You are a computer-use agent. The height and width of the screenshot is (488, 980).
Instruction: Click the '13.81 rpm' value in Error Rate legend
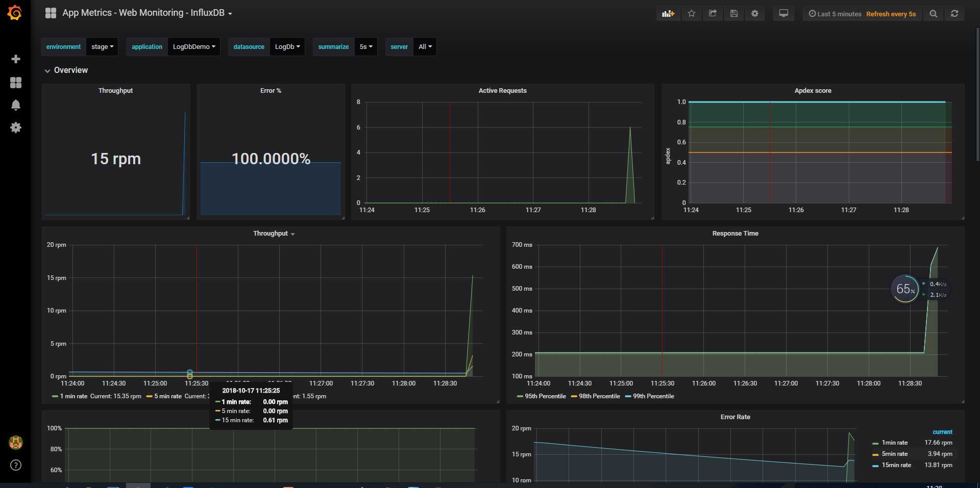click(938, 465)
